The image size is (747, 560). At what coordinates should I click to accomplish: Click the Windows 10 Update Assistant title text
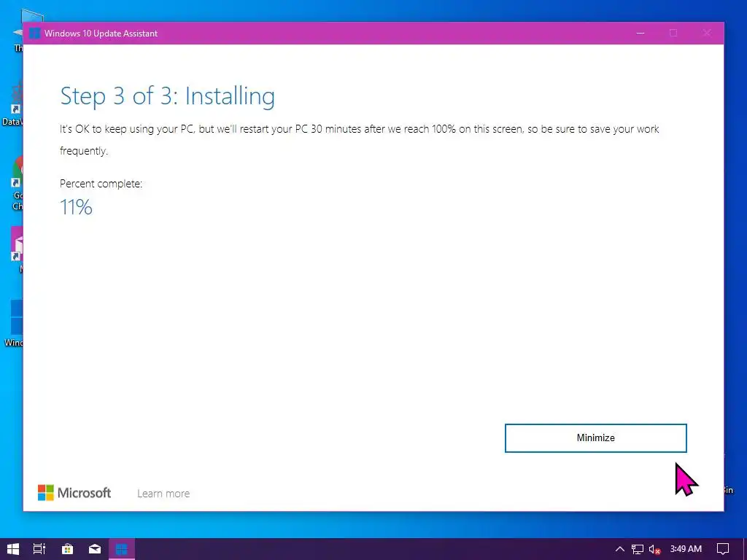[101, 34]
